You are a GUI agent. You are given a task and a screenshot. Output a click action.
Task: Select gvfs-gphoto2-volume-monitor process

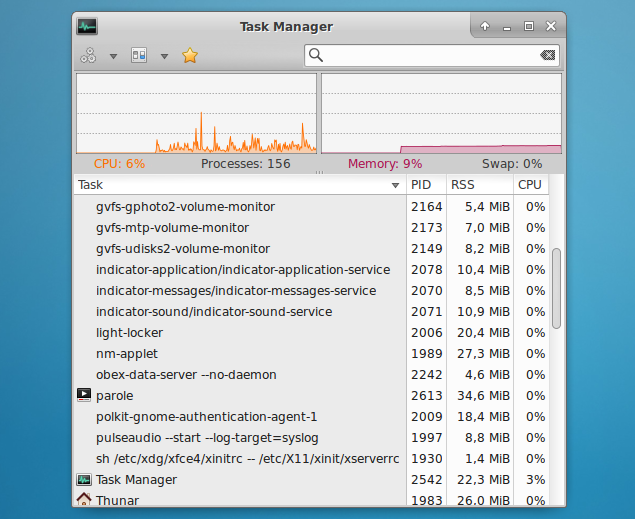click(x=185, y=206)
